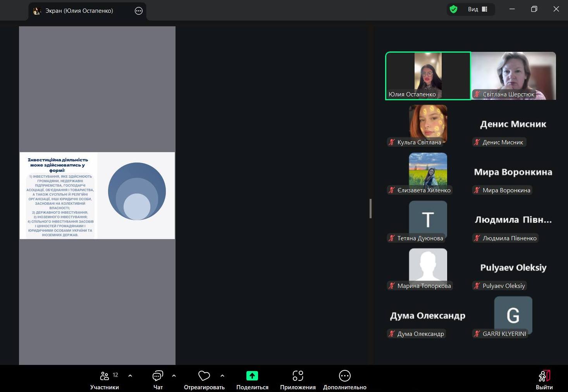Viewport: 568px width, 392px height.
Task: Click the green security shield icon
Action: (453, 9)
